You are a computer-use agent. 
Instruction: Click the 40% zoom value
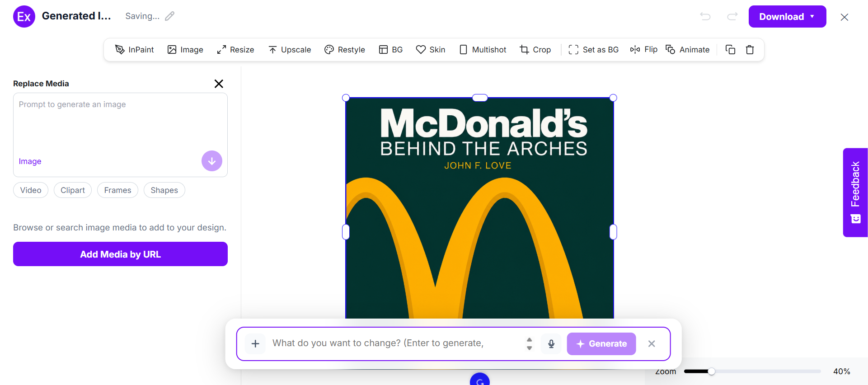842,371
